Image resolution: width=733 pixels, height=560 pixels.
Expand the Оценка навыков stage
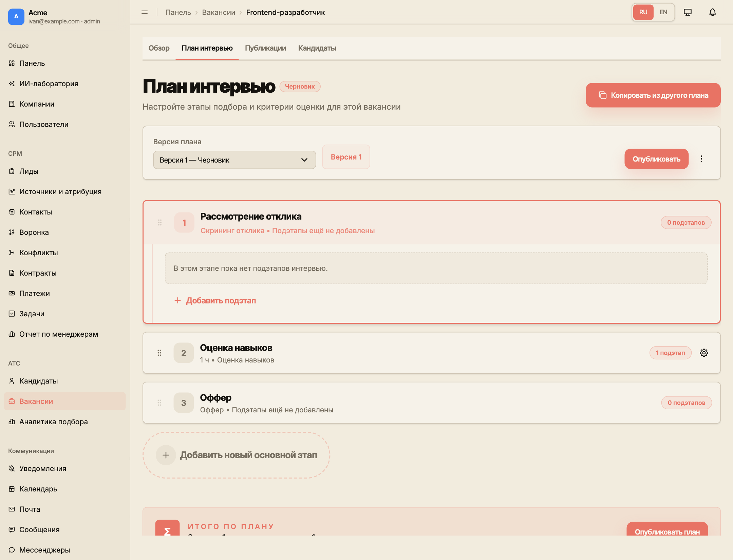tap(431, 353)
